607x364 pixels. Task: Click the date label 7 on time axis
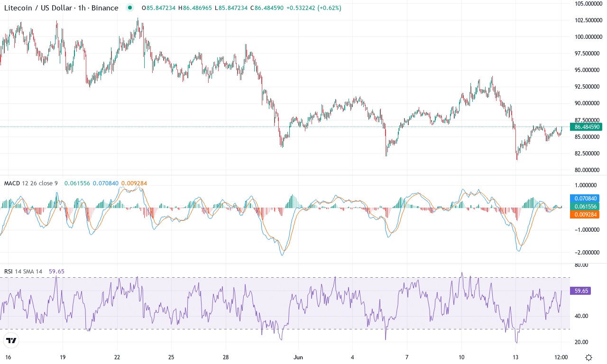coord(407,357)
